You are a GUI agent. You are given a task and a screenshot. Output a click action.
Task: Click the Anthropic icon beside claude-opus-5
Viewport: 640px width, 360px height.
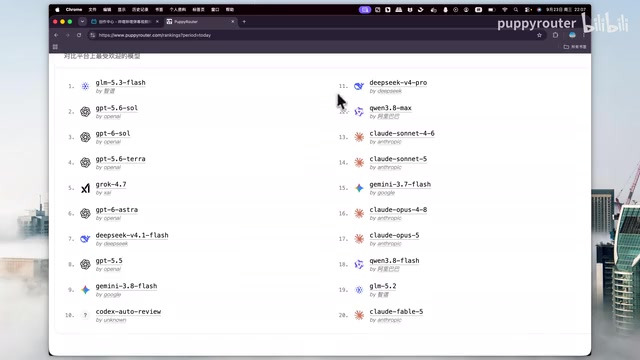click(x=359, y=239)
